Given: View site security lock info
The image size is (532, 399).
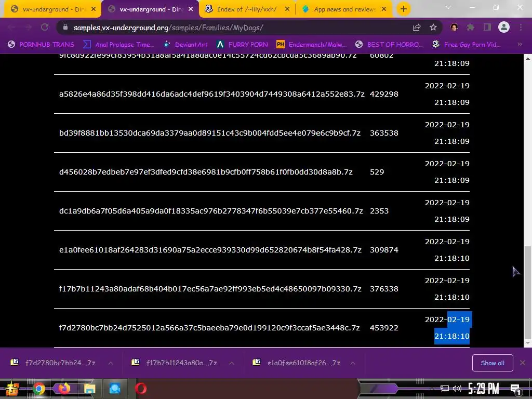Looking at the screenshot, I should 65,27.
